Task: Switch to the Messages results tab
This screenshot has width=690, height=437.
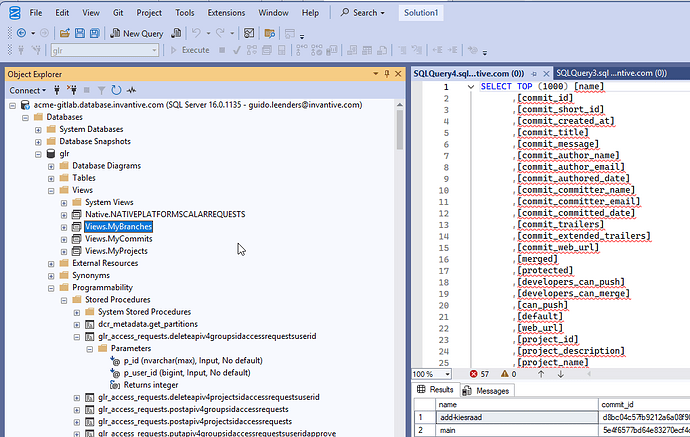Action: (490, 390)
